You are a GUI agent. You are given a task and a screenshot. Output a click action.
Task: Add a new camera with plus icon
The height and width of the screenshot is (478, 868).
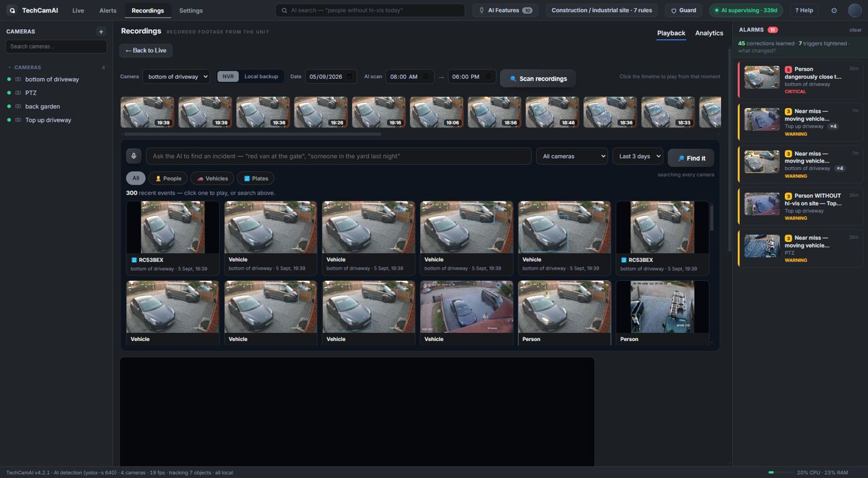tap(101, 31)
